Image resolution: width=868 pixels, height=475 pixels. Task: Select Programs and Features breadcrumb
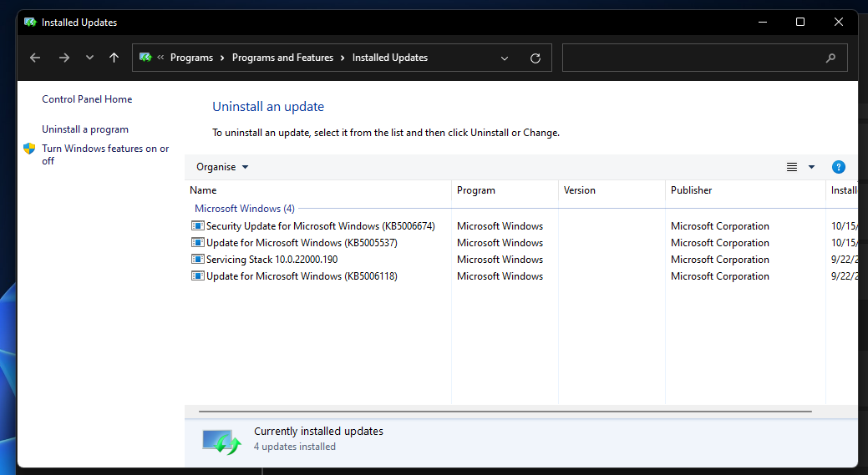(x=282, y=58)
